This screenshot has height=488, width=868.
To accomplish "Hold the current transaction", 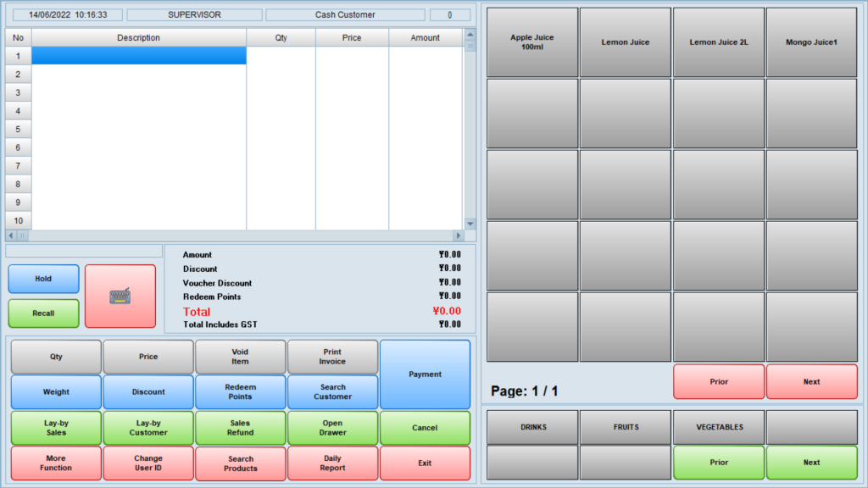I will point(43,279).
